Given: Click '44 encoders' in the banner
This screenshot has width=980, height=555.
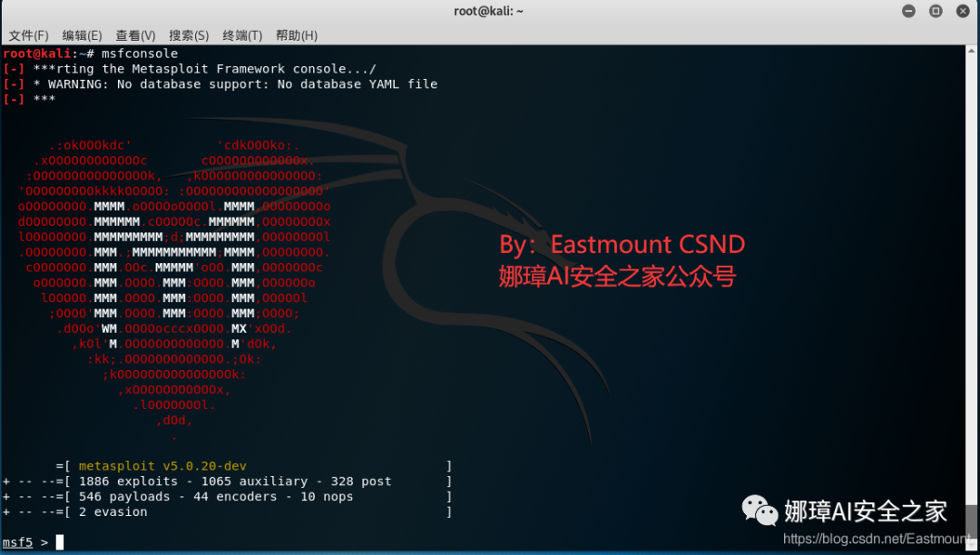Looking at the screenshot, I should (x=235, y=496).
